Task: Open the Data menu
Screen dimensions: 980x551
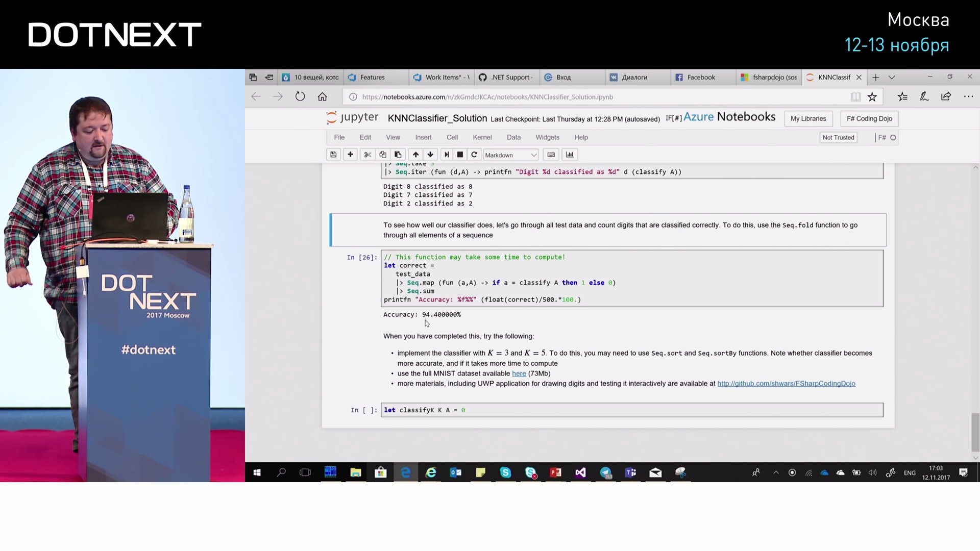Action: click(513, 137)
